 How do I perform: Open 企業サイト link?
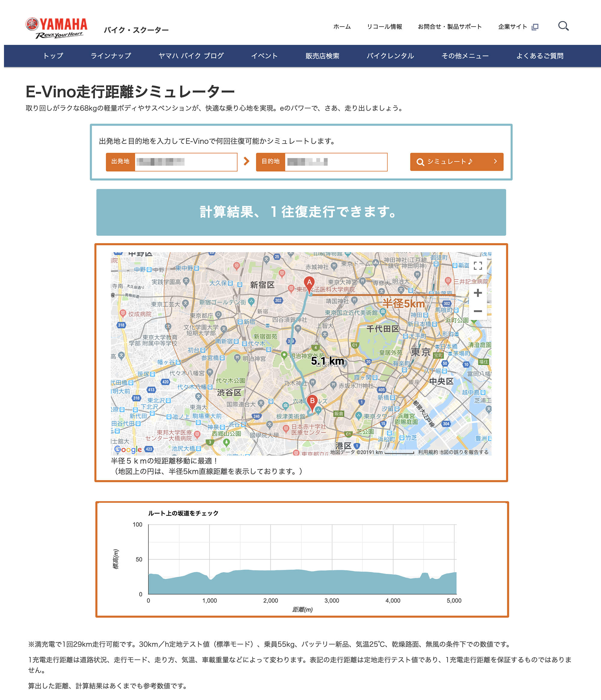(512, 27)
